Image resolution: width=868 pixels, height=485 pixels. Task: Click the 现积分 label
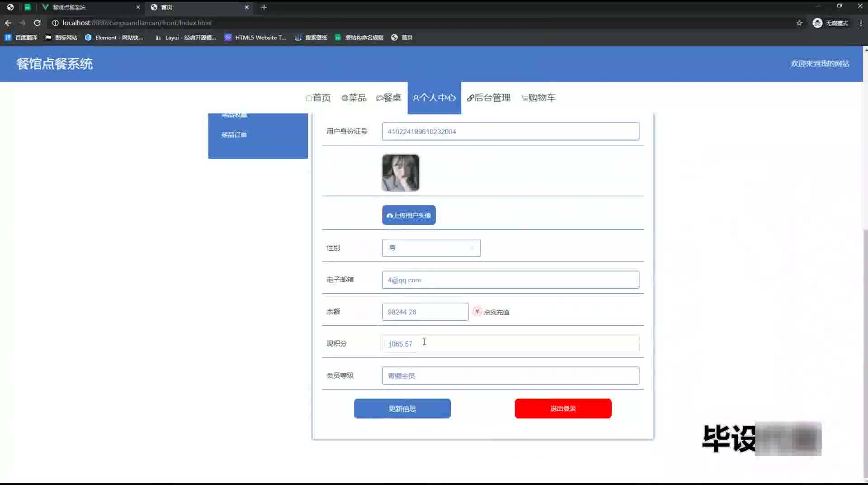pos(336,343)
